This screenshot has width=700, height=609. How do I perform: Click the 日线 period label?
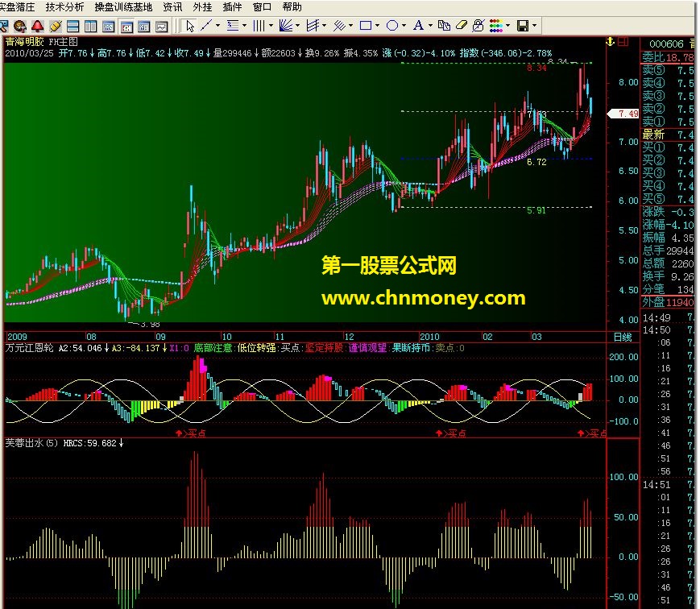point(623,337)
